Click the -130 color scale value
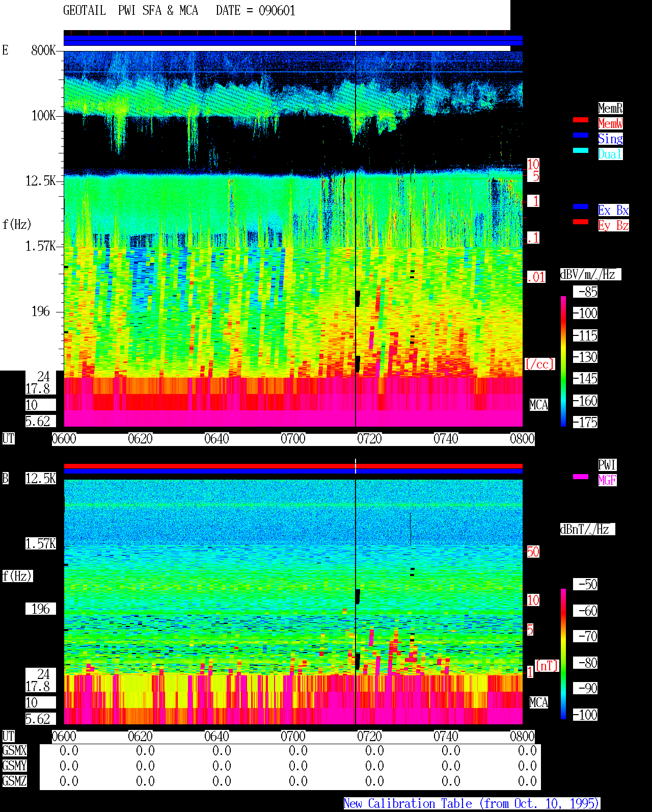The height and width of the screenshot is (812, 652). [585, 357]
